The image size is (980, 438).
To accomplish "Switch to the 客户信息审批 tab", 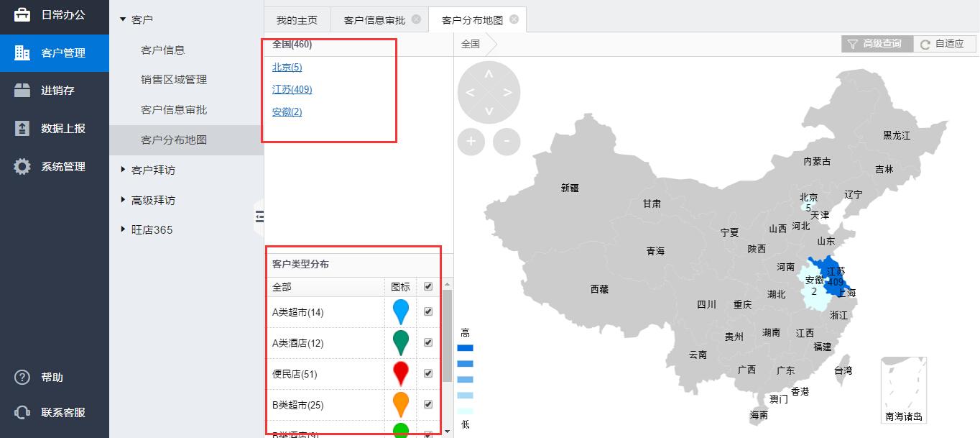I will click(374, 20).
